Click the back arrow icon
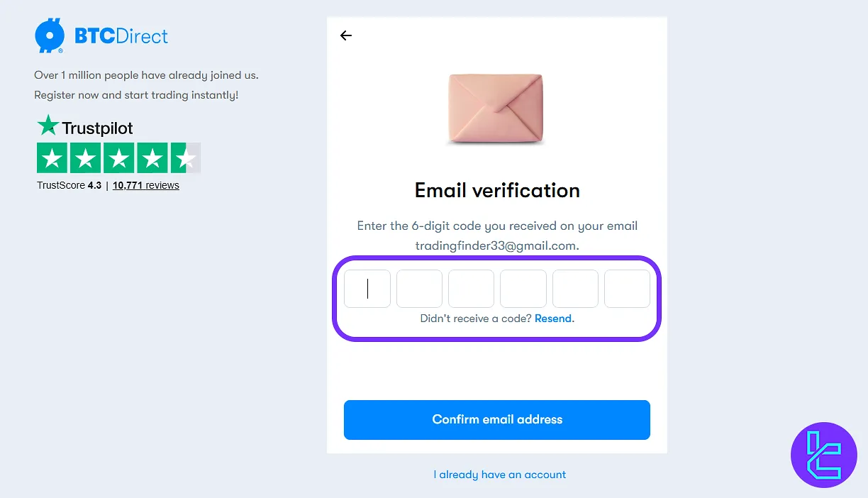The height and width of the screenshot is (498, 868). [x=346, y=35]
